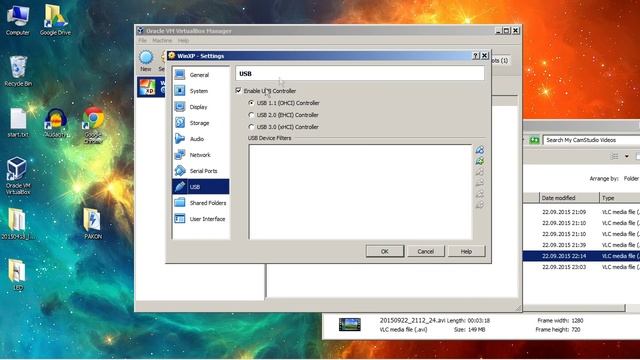Select USB 2.0 (EHCI) Controller
The image size is (640, 360).
coord(251,115)
